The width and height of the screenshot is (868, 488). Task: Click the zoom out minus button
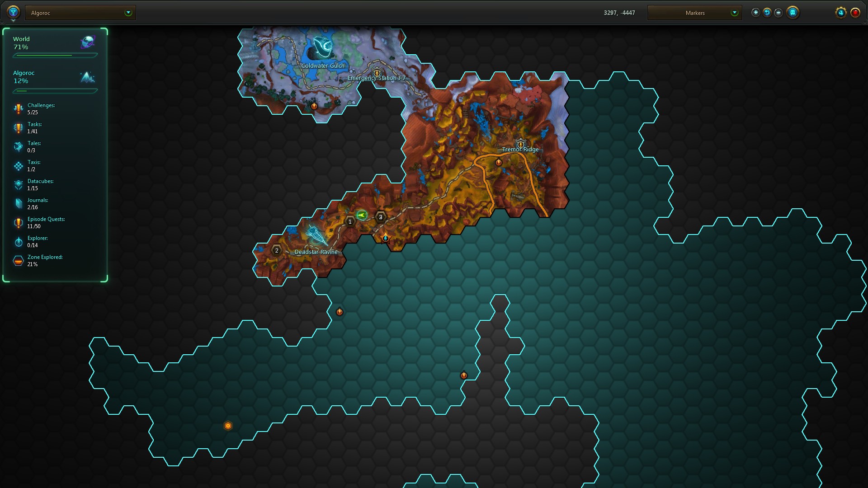coord(778,13)
